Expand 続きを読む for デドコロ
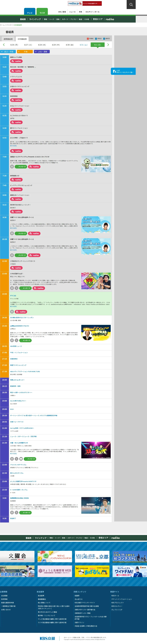 14,306
